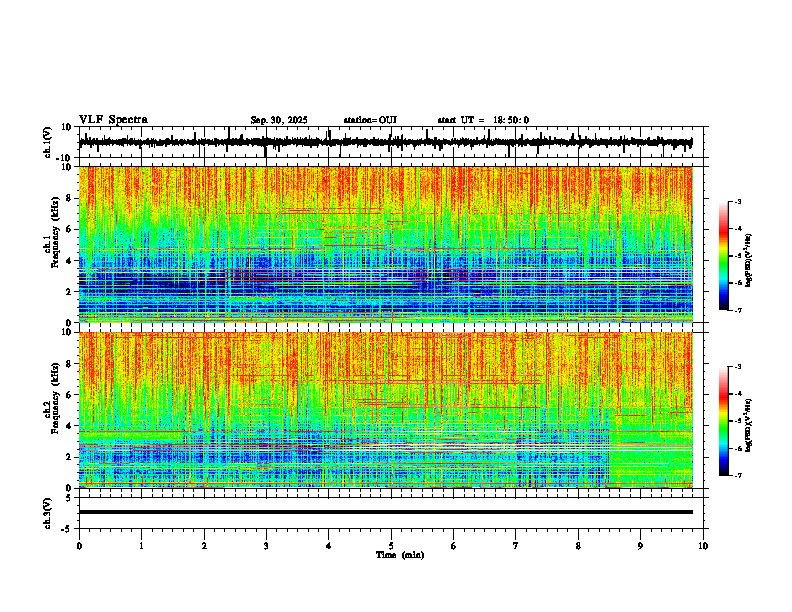Click the "VLF Spectra" plot title
The image size is (792, 612).
[113, 120]
